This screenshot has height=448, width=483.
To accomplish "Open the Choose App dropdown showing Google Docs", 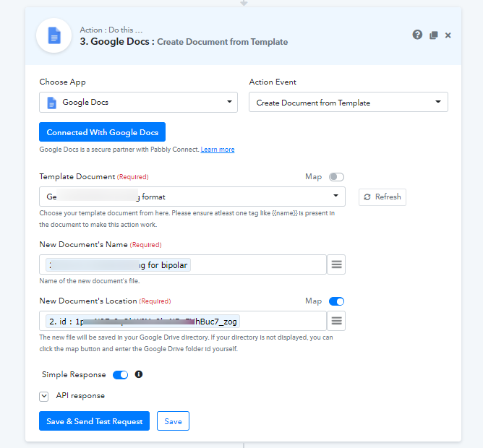I will coord(138,102).
